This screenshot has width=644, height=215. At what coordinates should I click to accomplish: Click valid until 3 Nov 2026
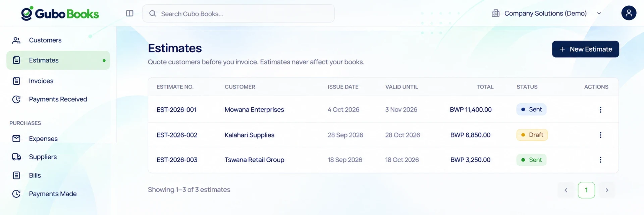(x=401, y=110)
